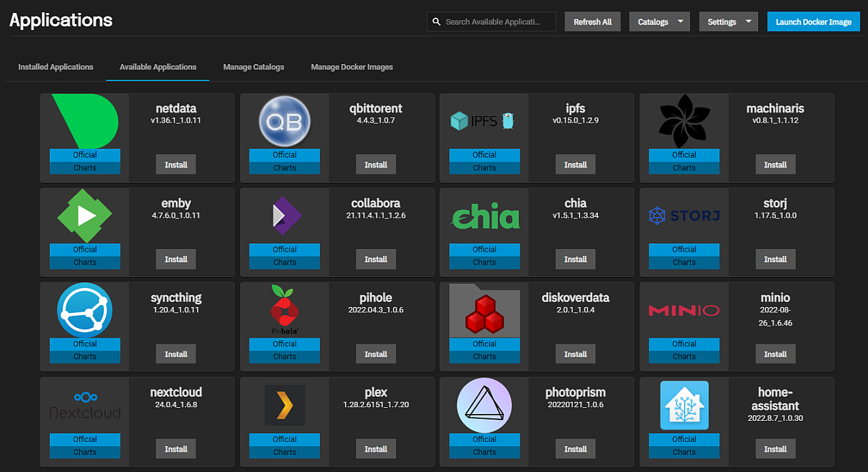The width and height of the screenshot is (868, 472).
Task: Install the syncthing application
Action: [176, 354]
